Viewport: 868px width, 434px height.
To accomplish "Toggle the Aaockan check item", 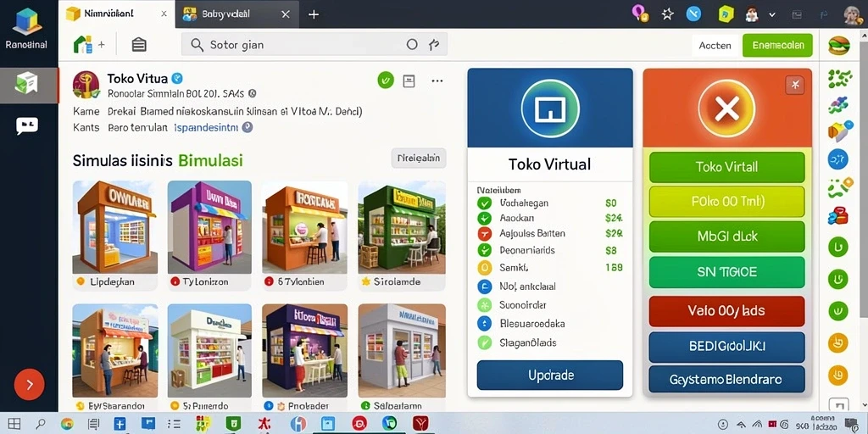I will coord(484,219).
